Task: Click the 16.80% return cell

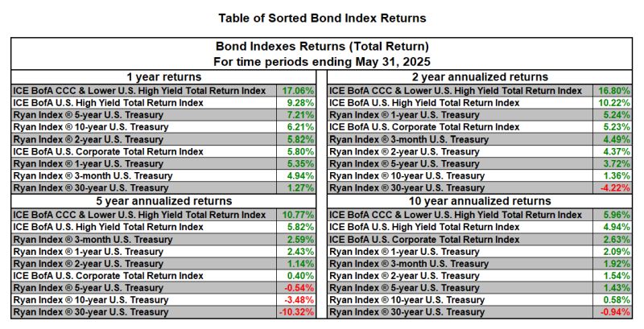Action: coord(614,91)
